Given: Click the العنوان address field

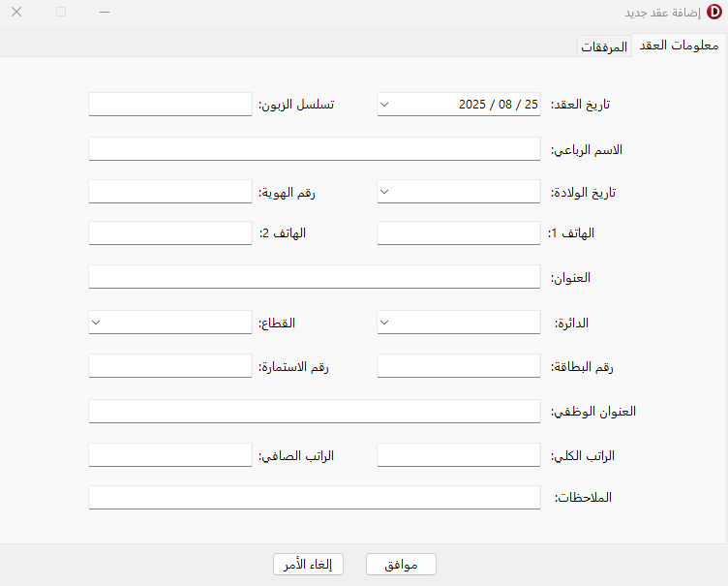Looking at the screenshot, I should click(x=315, y=277).
